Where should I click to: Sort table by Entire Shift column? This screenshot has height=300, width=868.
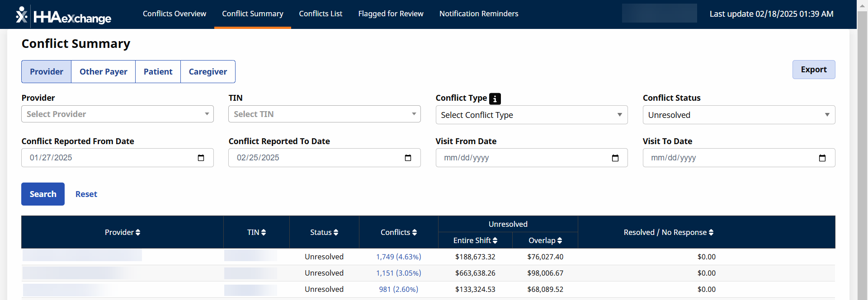click(475, 240)
